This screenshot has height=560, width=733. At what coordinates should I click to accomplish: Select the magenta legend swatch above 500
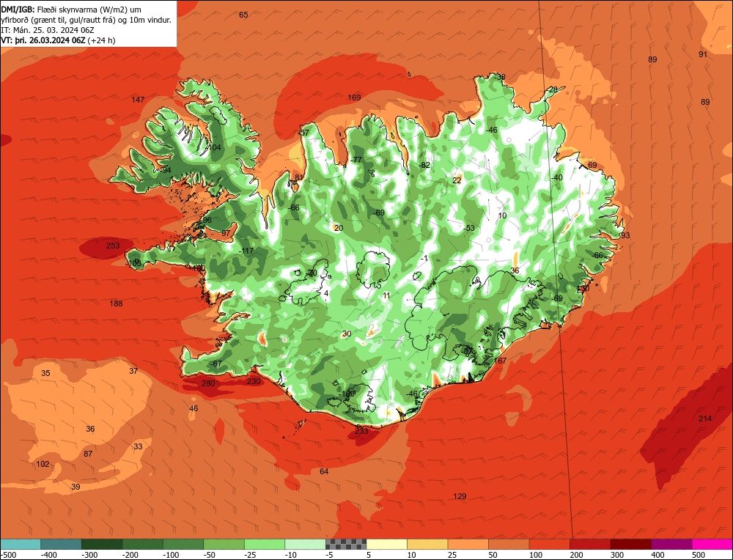[712, 544]
